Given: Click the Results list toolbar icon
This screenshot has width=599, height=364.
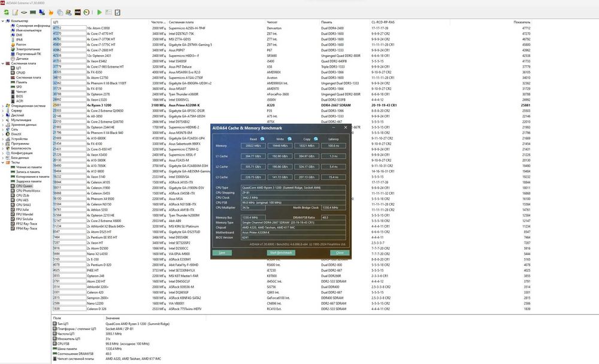Looking at the screenshot, I should pos(108,13).
